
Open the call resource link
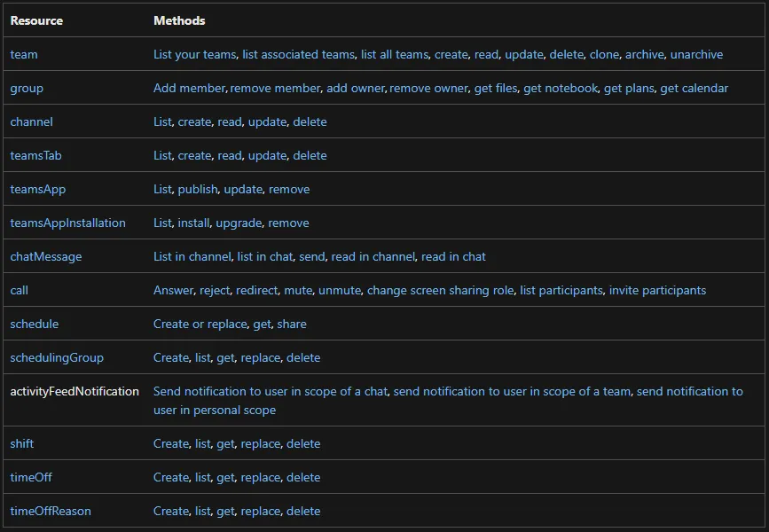click(x=20, y=290)
